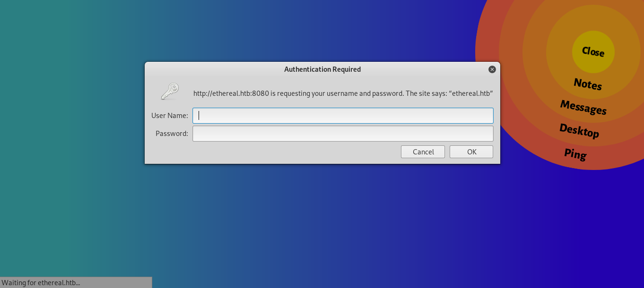Select Close in the circular menu

pos(593,51)
